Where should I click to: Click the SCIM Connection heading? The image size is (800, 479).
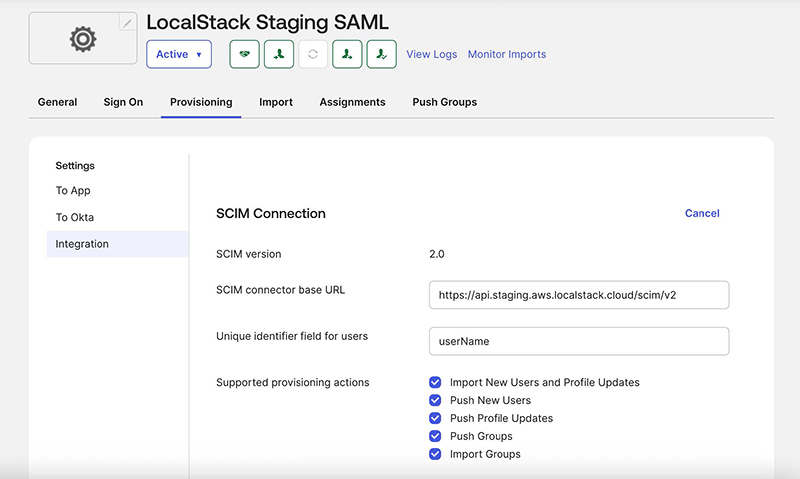click(270, 213)
